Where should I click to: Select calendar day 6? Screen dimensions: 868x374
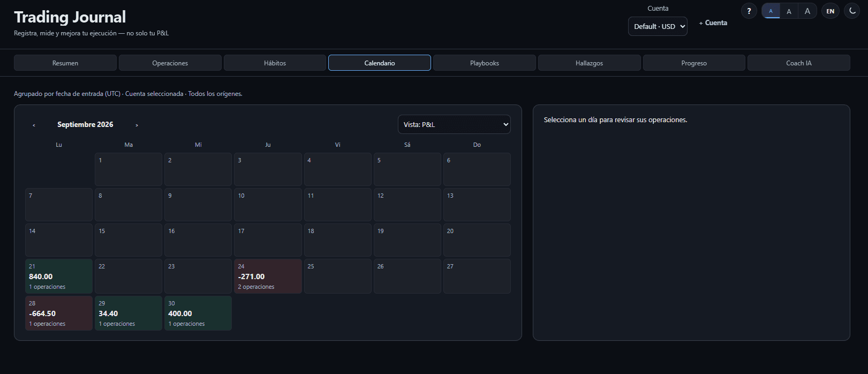477,169
